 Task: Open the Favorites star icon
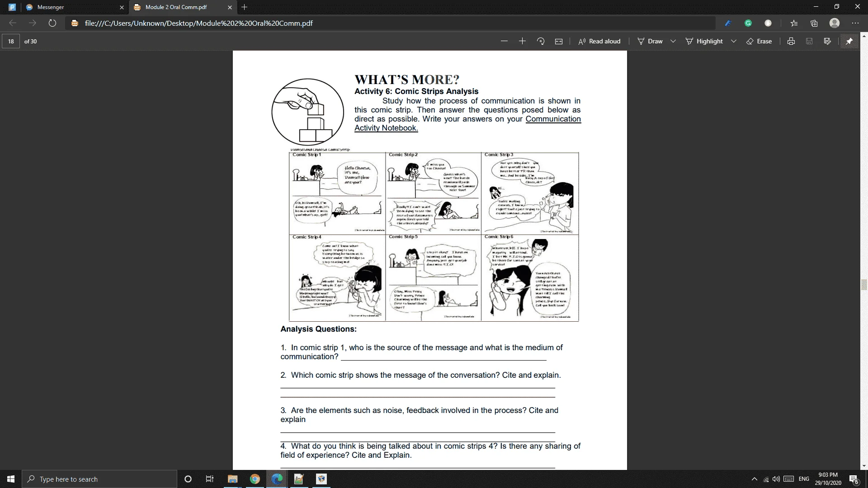(794, 23)
